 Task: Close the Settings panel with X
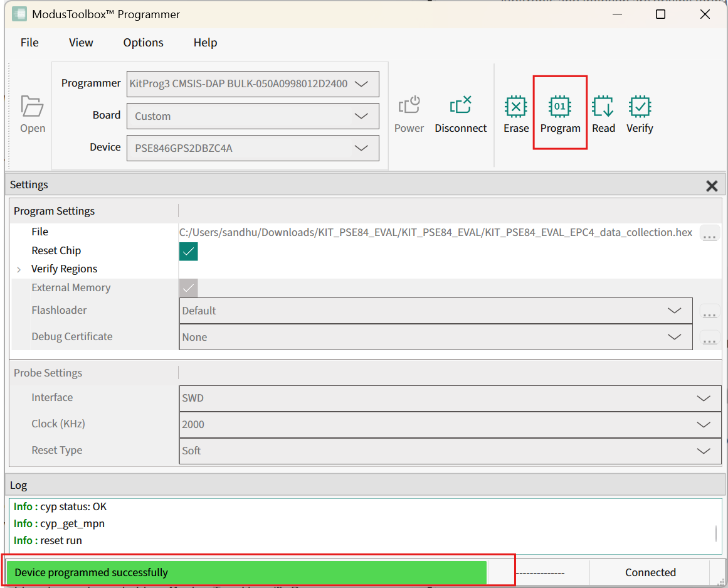click(x=712, y=186)
